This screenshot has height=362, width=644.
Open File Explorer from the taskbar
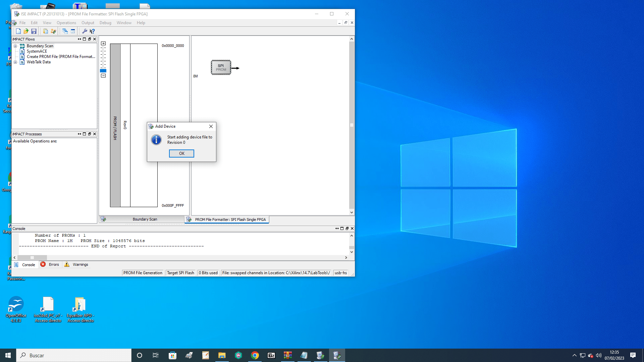pyautogui.click(x=222, y=355)
